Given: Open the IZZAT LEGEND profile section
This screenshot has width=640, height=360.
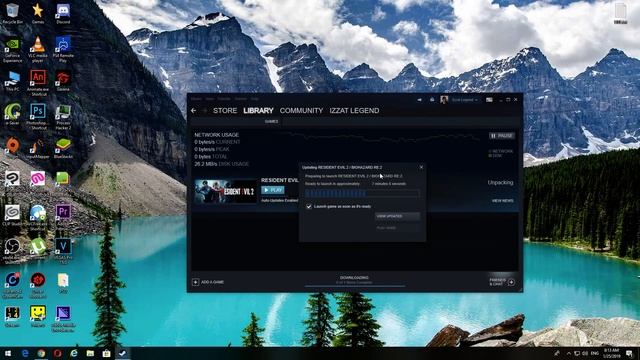Looking at the screenshot, I should tap(354, 111).
